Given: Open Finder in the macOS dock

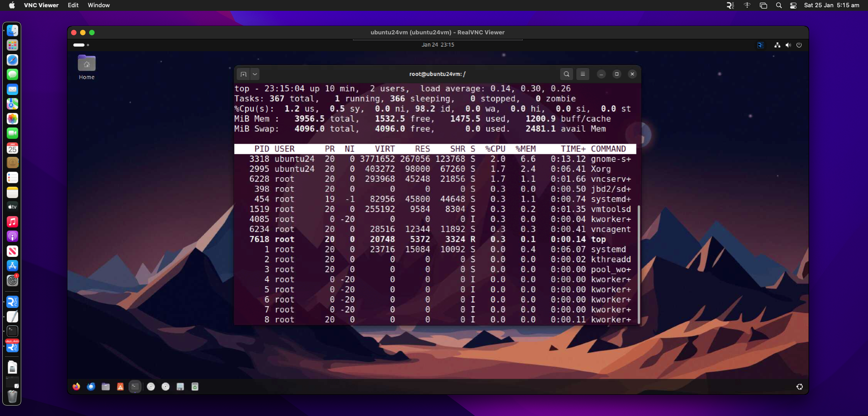Looking at the screenshot, I should point(12,30).
